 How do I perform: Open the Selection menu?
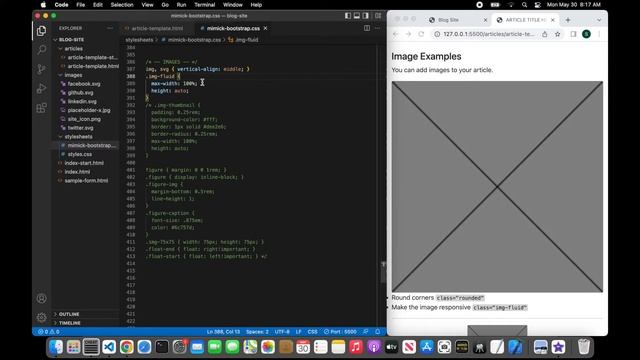tap(122, 5)
